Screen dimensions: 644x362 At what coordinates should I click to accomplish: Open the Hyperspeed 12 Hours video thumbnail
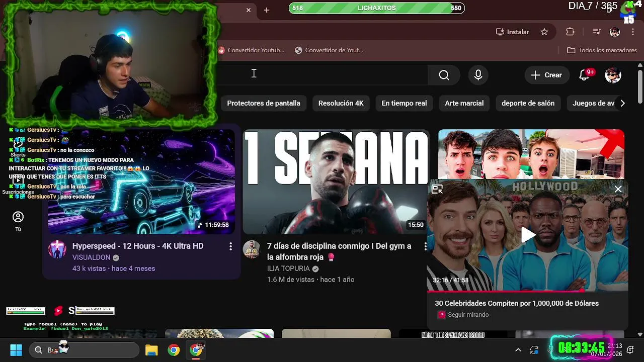point(141,182)
